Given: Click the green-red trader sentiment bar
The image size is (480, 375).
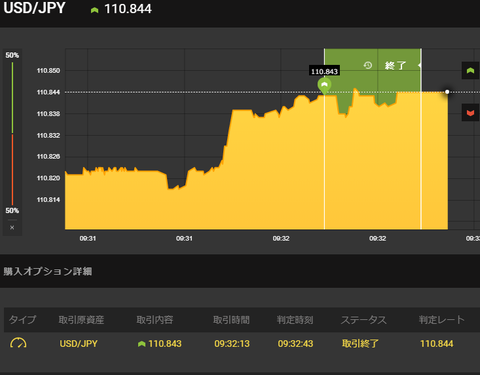Looking at the screenshot, I should tap(12, 133).
